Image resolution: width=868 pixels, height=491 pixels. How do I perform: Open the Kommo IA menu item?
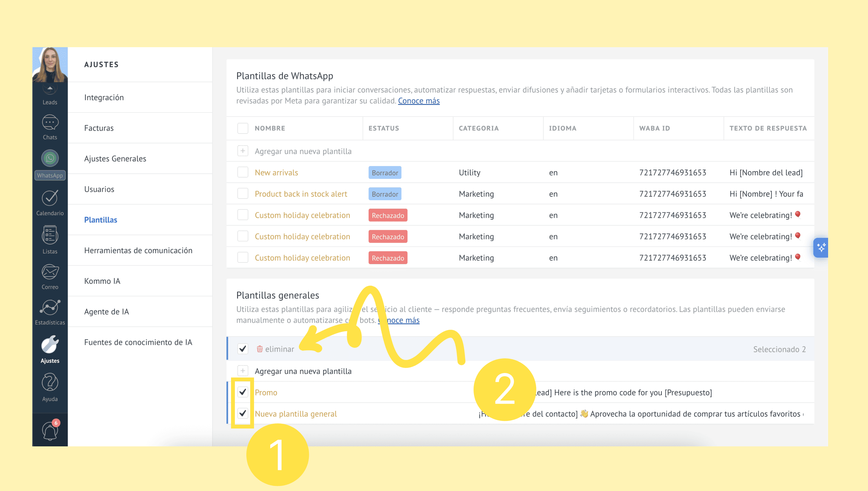(x=140, y=281)
